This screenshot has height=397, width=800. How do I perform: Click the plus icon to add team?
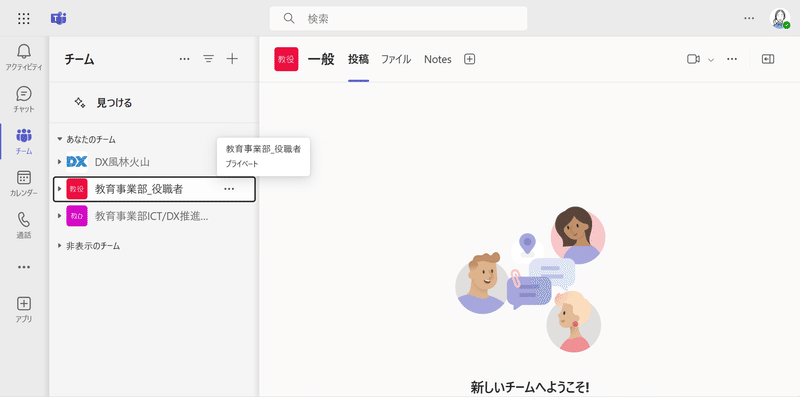pos(232,59)
